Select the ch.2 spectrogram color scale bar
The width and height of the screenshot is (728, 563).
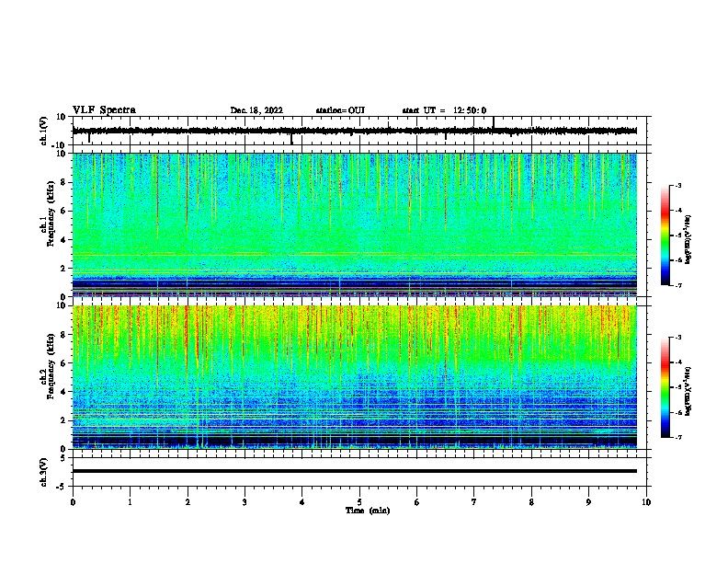665,387
